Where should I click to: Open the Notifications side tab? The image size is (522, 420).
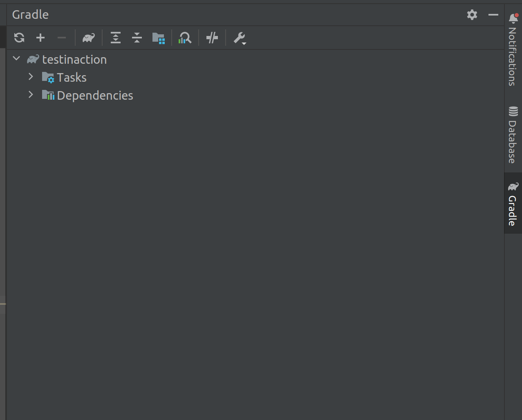tap(513, 49)
